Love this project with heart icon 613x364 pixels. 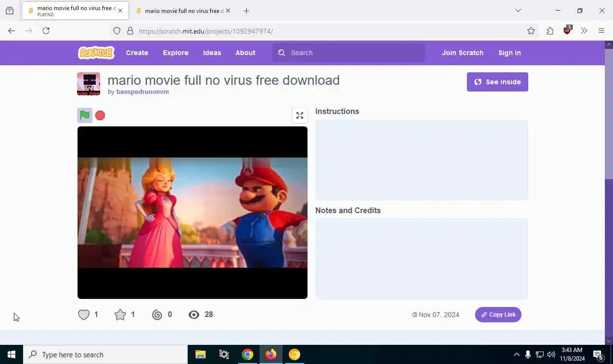[x=84, y=315]
